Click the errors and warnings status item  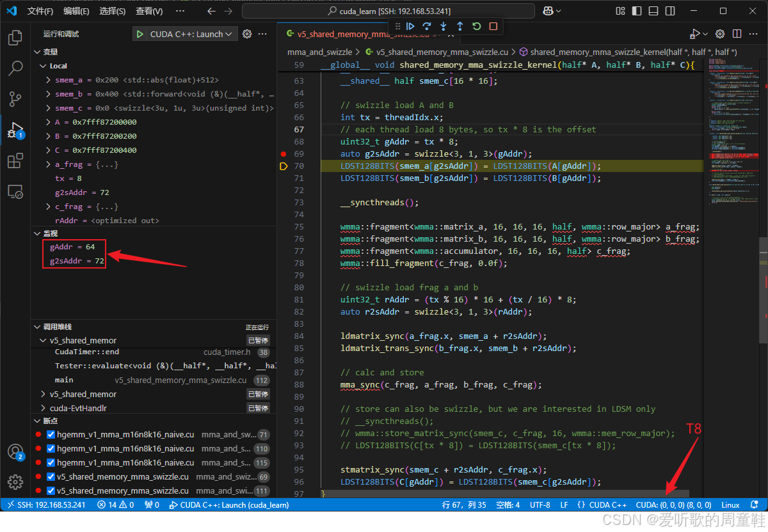[x=116, y=505]
